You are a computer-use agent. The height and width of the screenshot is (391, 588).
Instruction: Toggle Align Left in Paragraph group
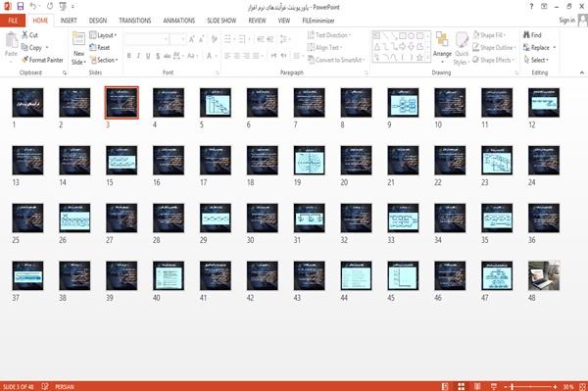pos(227,56)
